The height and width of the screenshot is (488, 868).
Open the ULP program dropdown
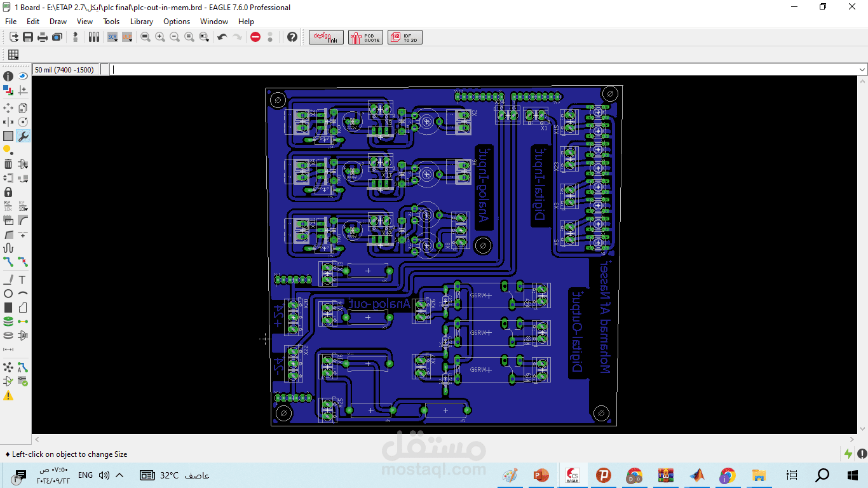(x=127, y=37)
